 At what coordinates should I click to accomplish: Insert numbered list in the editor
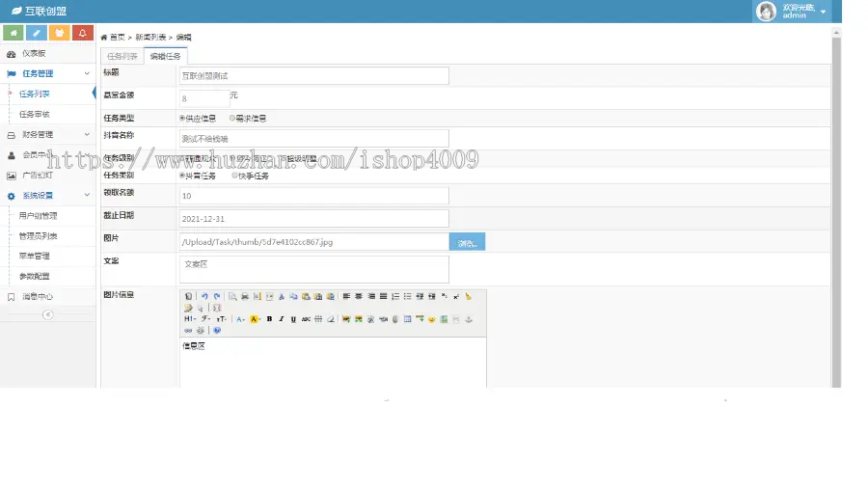(395, 297)
